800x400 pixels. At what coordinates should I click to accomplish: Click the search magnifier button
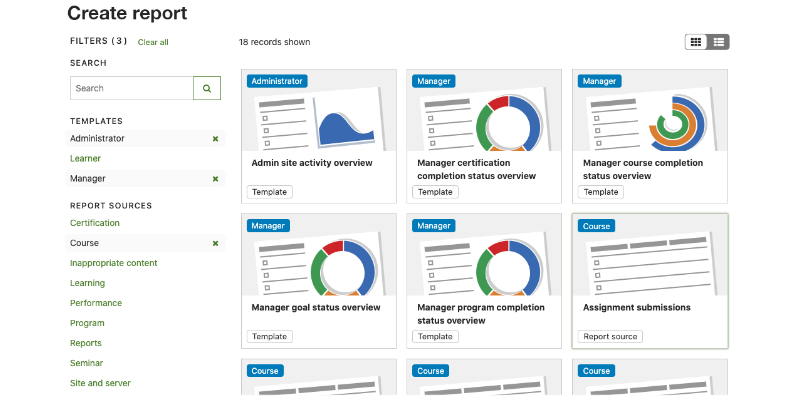pos(207,88)
